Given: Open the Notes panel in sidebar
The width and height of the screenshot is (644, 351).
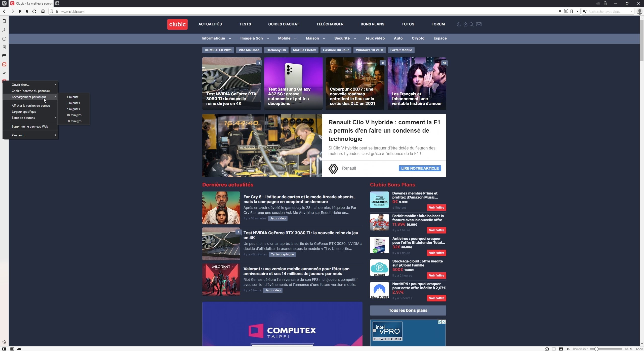Looking at the screenshot, I should point(4,47).
